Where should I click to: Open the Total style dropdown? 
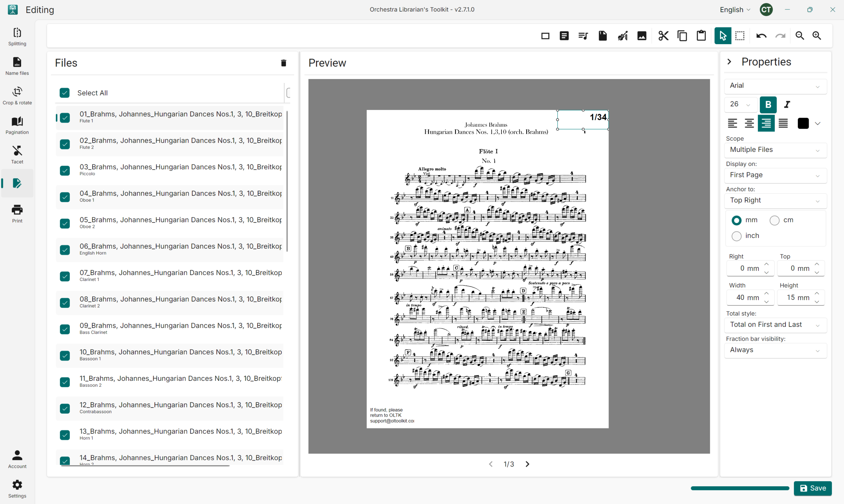[775, 325]
